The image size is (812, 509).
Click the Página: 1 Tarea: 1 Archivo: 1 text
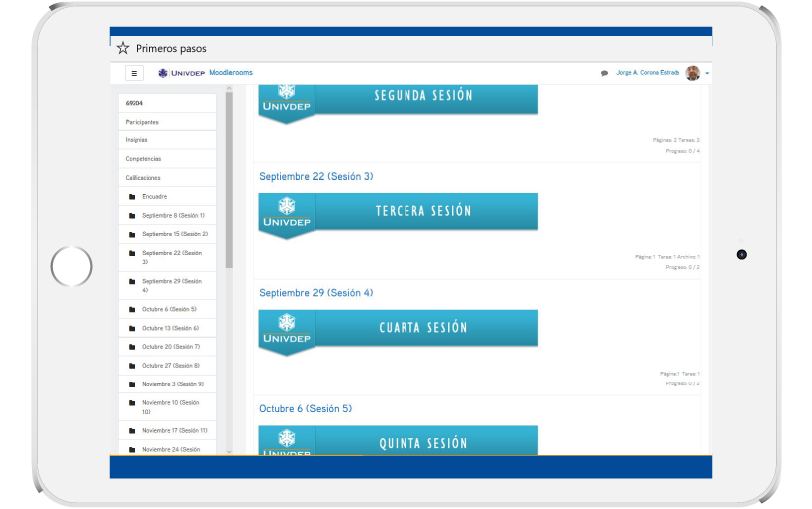coord(667,257)
